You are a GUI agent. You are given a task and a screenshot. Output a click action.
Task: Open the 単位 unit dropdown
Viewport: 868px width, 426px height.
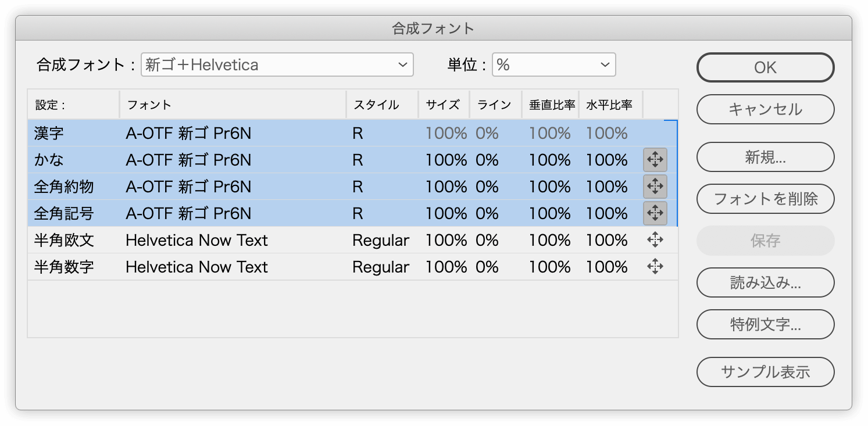click(x=553, y=65)
